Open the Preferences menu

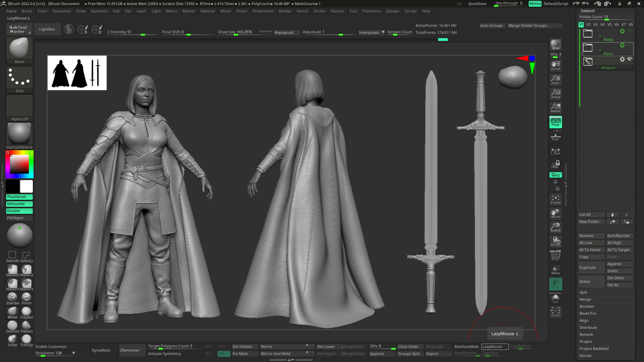point(263,11)
